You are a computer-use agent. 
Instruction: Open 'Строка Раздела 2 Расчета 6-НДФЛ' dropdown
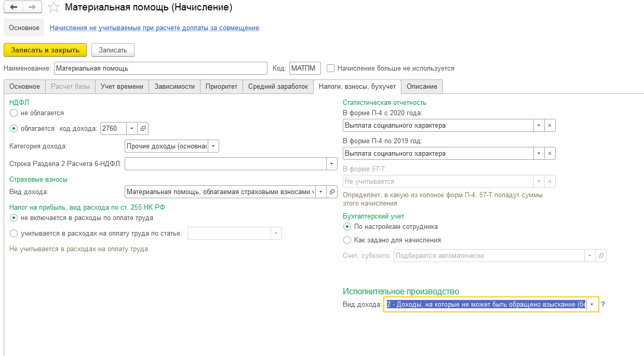tap(332, 164)
